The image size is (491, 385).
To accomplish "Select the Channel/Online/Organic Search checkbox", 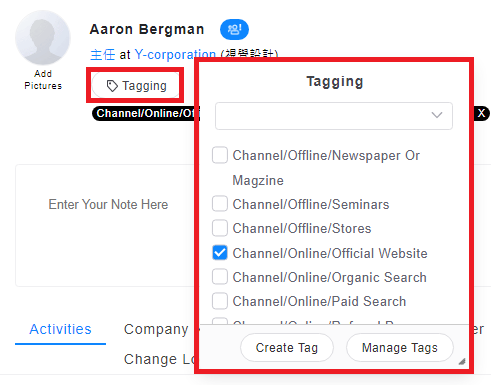I will [x=220, y=277].
